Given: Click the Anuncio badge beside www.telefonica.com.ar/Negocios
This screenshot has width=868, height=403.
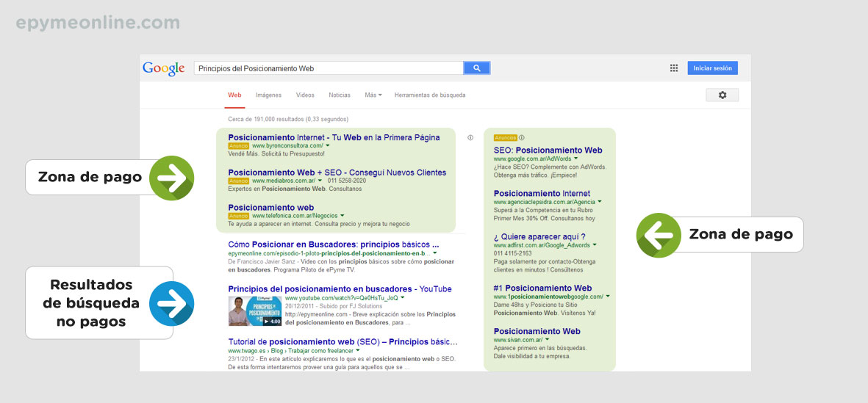Looking at the screenshot, I should [239, 216].
